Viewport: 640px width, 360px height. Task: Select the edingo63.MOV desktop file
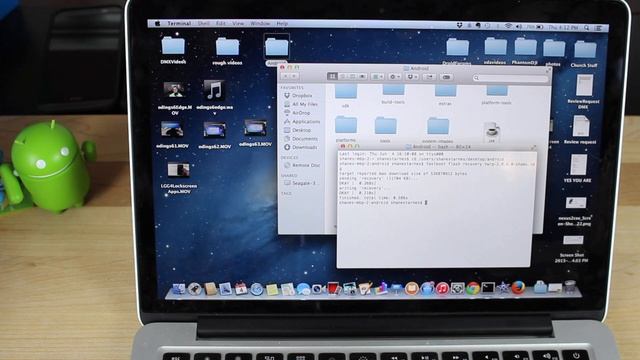coord(256,132)
